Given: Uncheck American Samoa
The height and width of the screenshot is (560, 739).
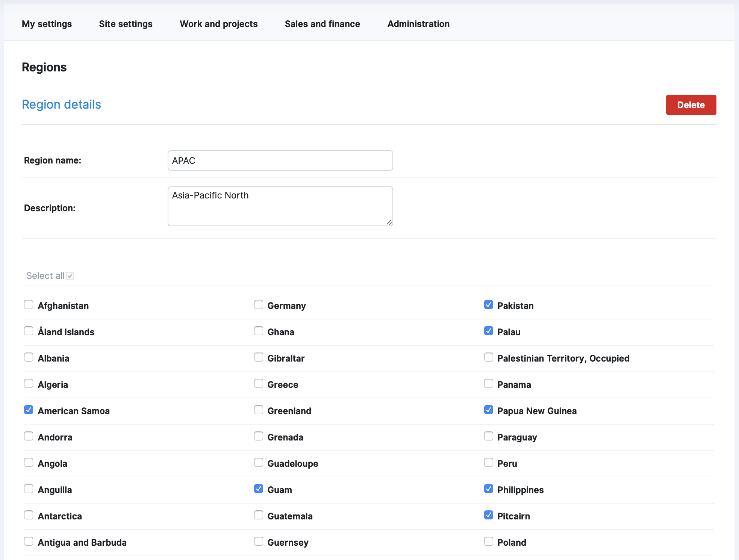Looking at the screenshot, I should [29, 410].
